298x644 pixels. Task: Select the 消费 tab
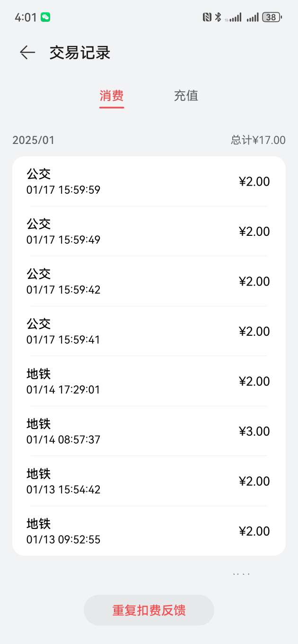pyautogui.click(x=112, y=96)
